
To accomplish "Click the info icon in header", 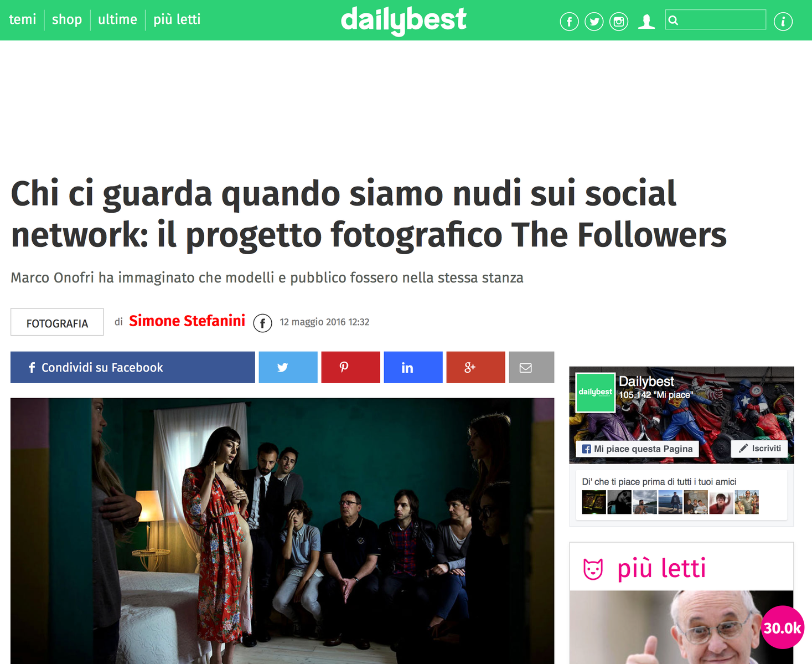I will (783, 22).
